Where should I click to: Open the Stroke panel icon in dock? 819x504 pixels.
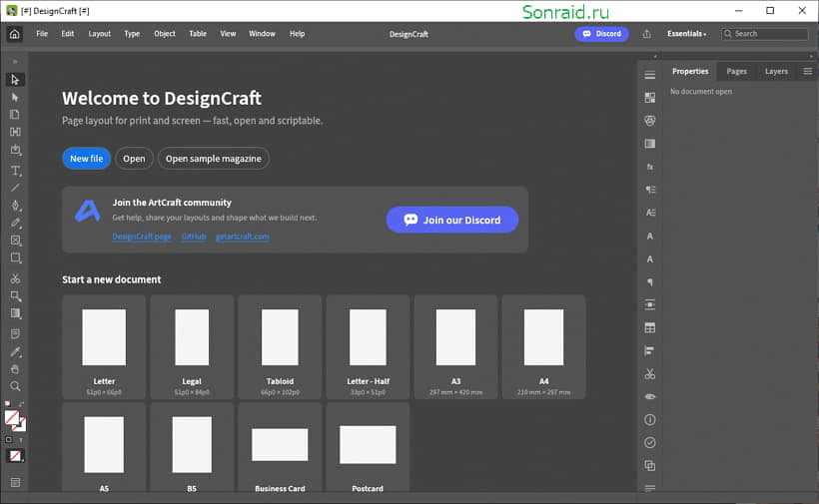pos(650,75)
